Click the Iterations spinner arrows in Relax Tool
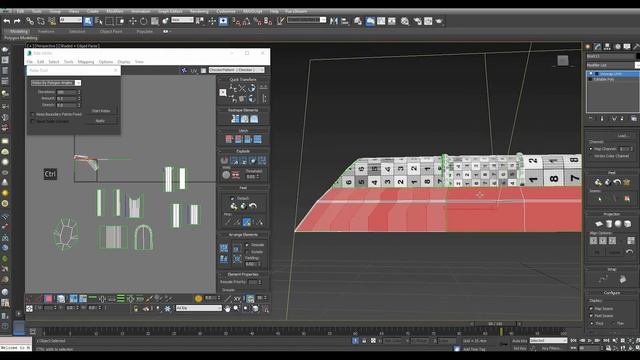640x360 pixels. pyautogui.click(x=79, y=92)
